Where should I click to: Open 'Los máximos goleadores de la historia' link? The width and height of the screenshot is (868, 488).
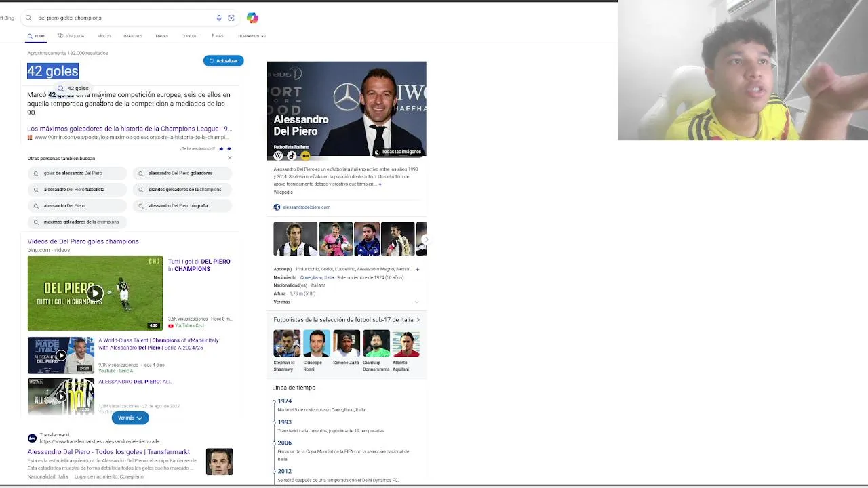(x=130, y=129)
